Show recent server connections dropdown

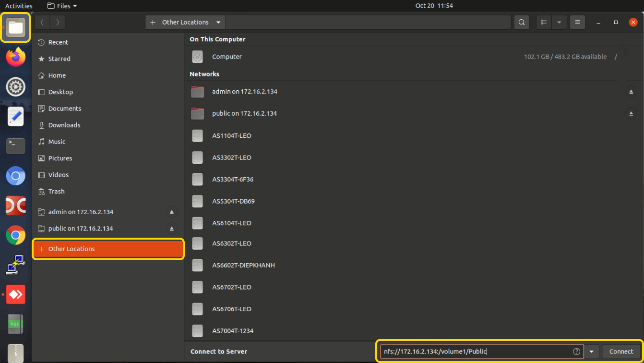(x=591, y=351)
